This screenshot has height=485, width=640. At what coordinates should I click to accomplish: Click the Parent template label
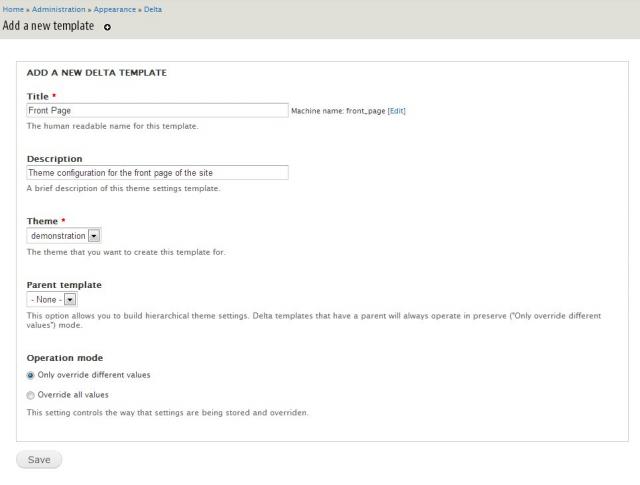[64, 285]
